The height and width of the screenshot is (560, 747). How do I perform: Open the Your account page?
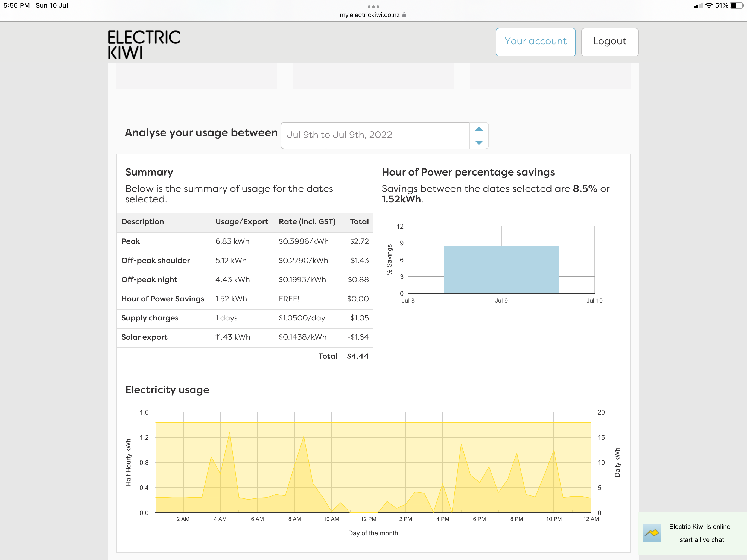tap(535, 42)
